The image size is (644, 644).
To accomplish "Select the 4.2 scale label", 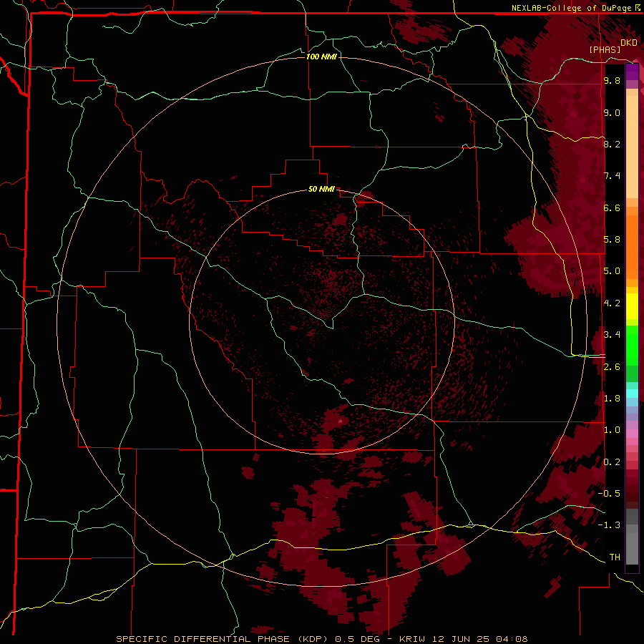I will (x=612, y=303).
